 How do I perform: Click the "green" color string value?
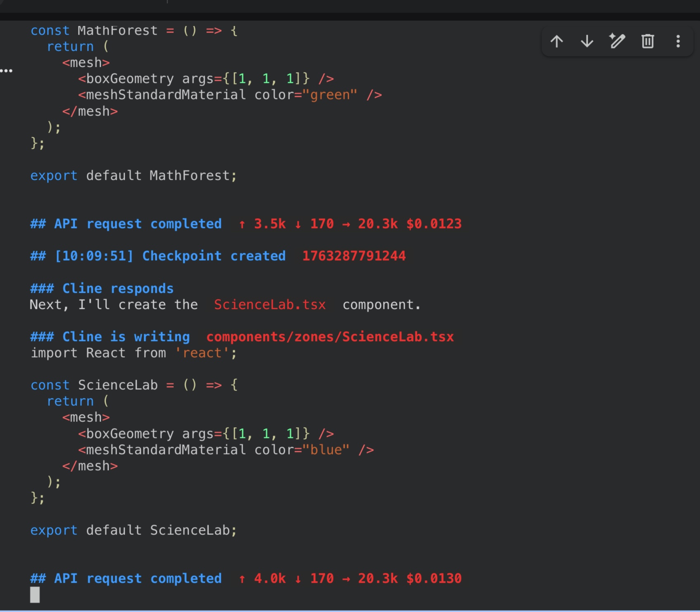pos(329,95)
